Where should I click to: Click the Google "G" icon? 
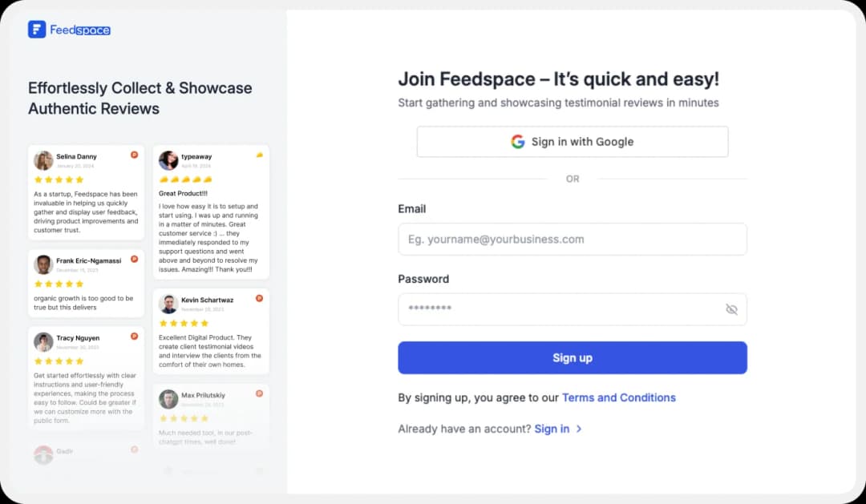[x=518, y=141]
